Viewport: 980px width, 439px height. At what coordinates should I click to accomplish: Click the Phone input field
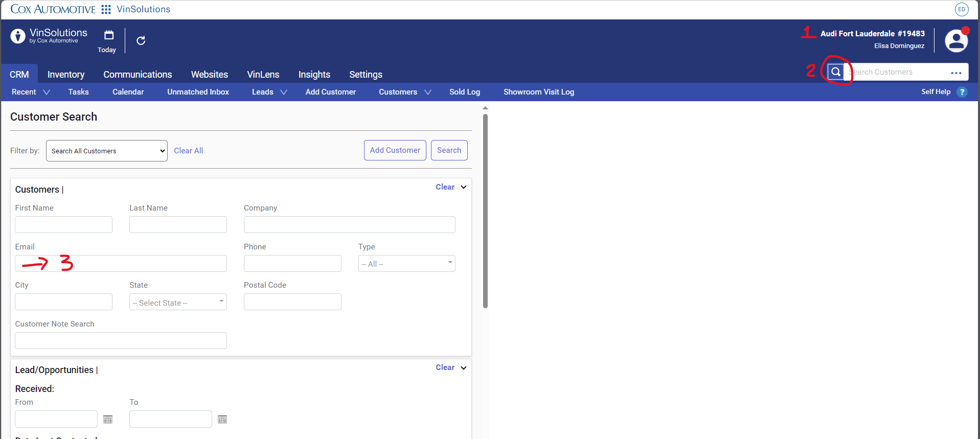292,264
